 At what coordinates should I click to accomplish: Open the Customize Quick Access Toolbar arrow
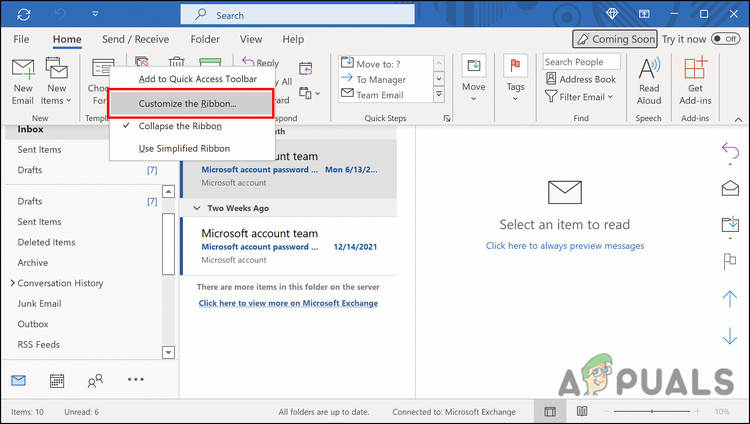pos(95,14)
